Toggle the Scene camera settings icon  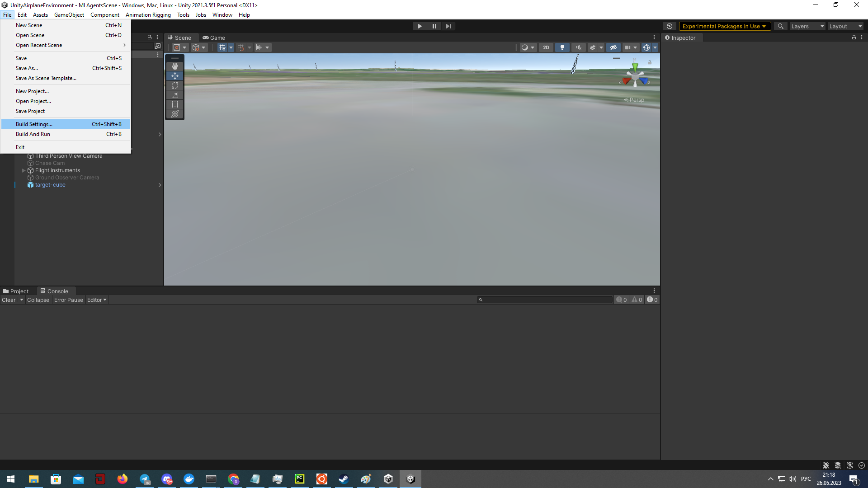click(627, 47)
